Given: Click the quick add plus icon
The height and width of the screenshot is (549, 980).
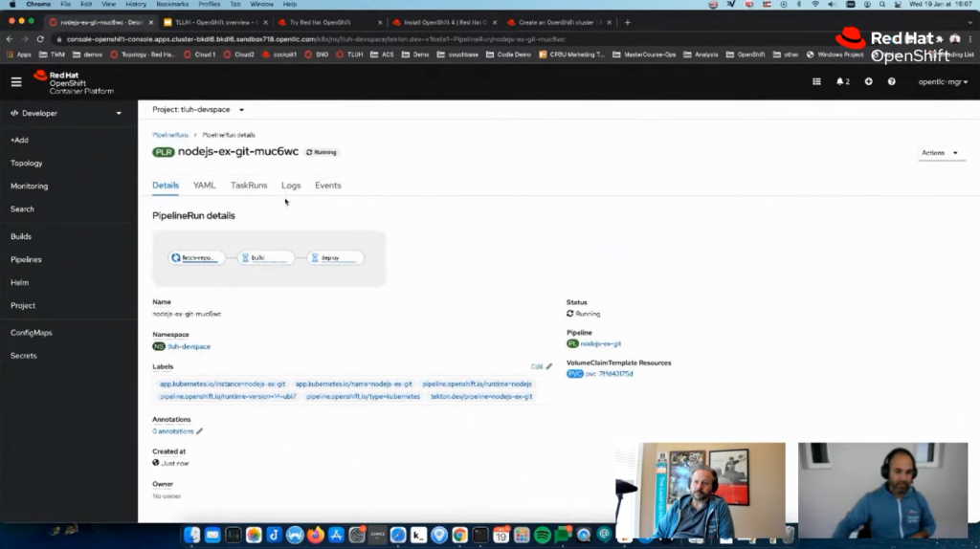Looking at the screenshot, I should (x=868, y=82).
